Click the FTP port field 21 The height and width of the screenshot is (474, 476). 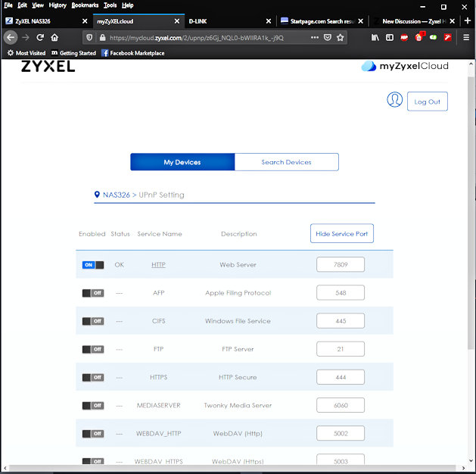(341, 349)
